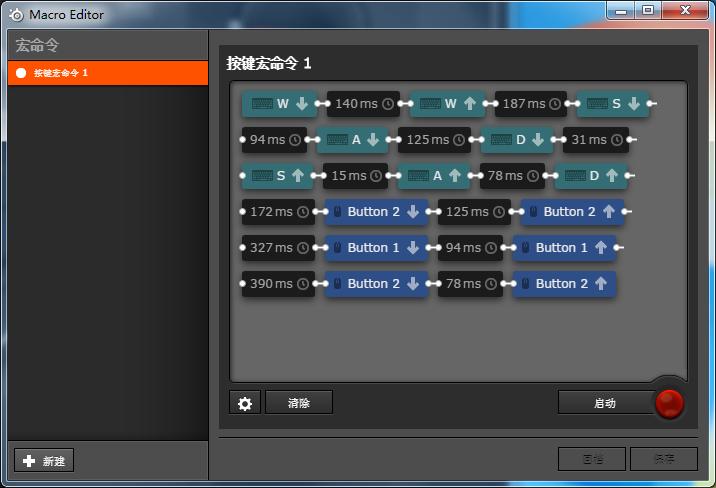Select the last Button 2 release block
Viewport: 716px width, 488px height.
coord(564,284)
